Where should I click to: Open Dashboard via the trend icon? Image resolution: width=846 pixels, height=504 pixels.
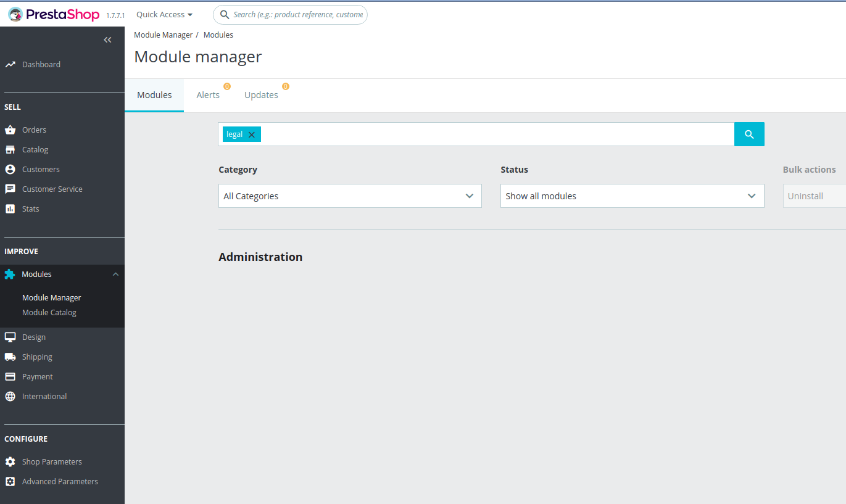tap(10, 64)
